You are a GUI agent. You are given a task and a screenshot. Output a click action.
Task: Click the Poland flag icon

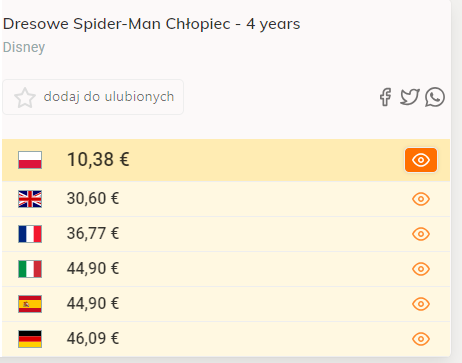[x=30, y=160]
